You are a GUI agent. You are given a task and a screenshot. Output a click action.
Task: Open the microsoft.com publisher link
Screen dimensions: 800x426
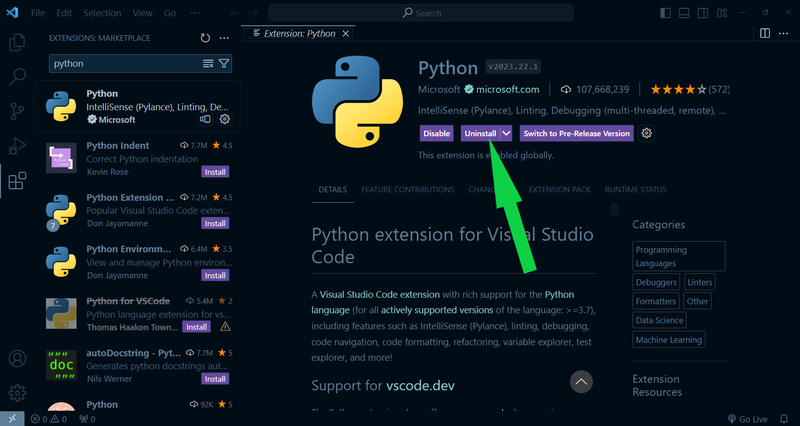(507, 89)
